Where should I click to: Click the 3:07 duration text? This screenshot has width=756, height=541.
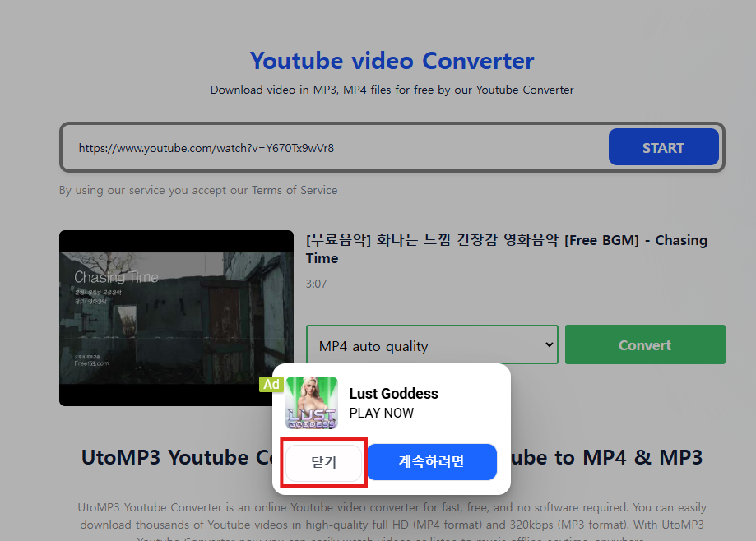click(x=316, y=284)
